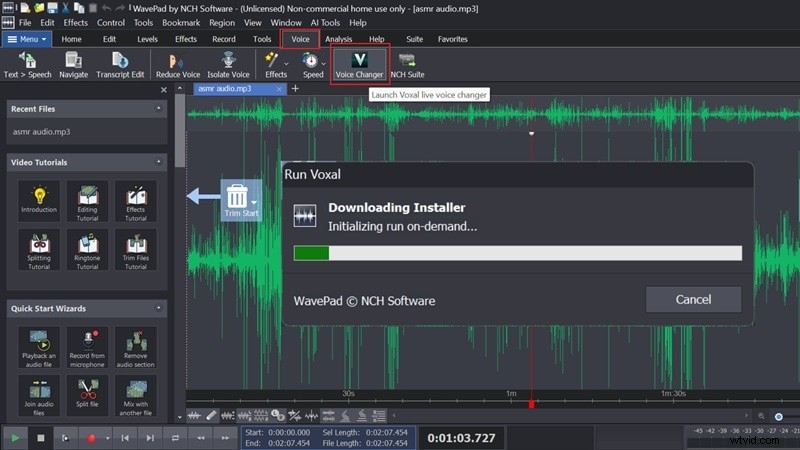
Task: Click the Trim Start trash icon
Action: point(237,196)
